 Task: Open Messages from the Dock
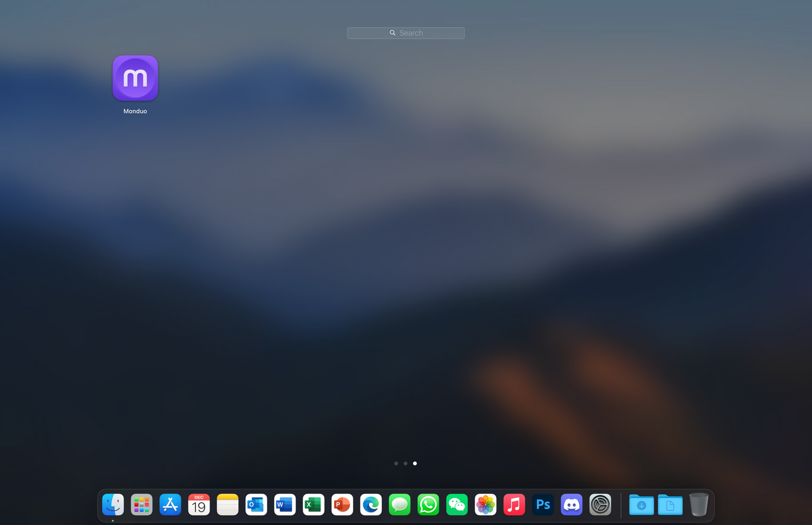pyautogui.click(x=400, y=504)
